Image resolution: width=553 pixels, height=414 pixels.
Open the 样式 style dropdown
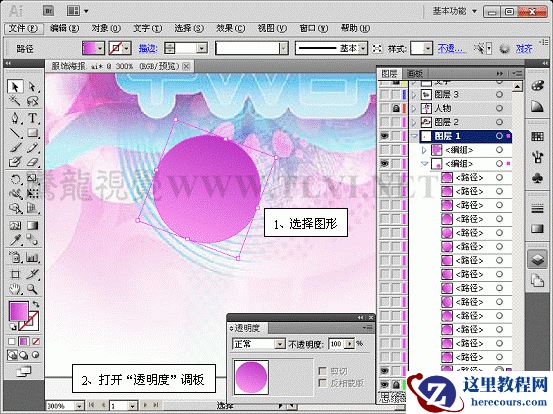[x=427, y=48]
